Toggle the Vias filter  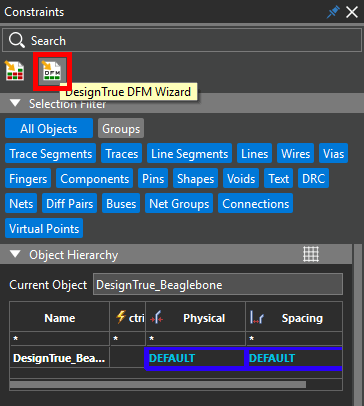point(333,153)
